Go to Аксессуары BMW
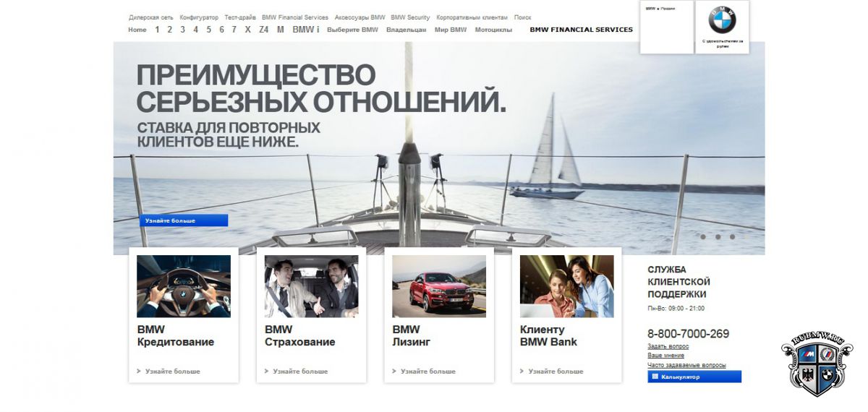868x412 pixels. click(359, 17)
